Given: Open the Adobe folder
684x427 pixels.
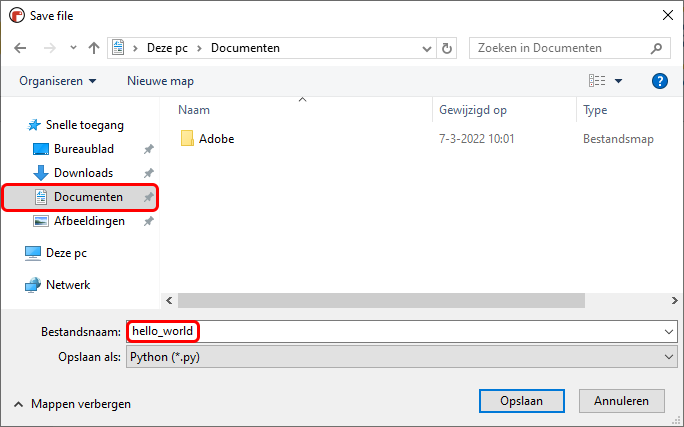Looking at the screenshot, I should 216,139.
